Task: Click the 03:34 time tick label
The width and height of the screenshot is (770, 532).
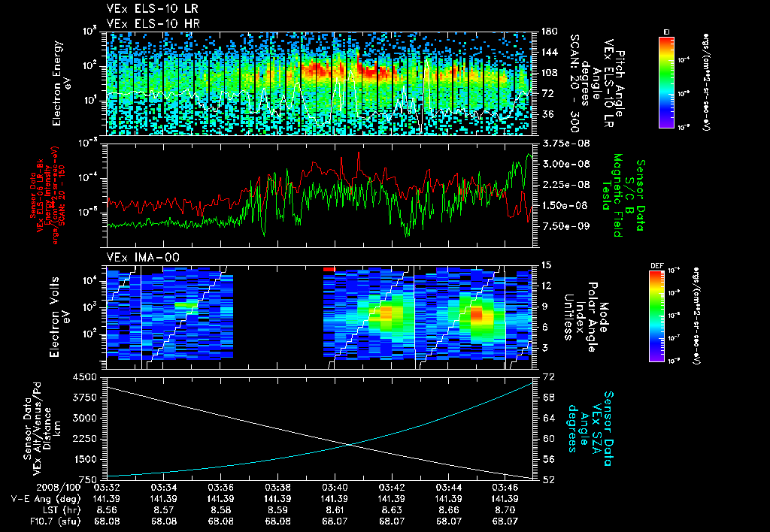Action: coord(163,488)
